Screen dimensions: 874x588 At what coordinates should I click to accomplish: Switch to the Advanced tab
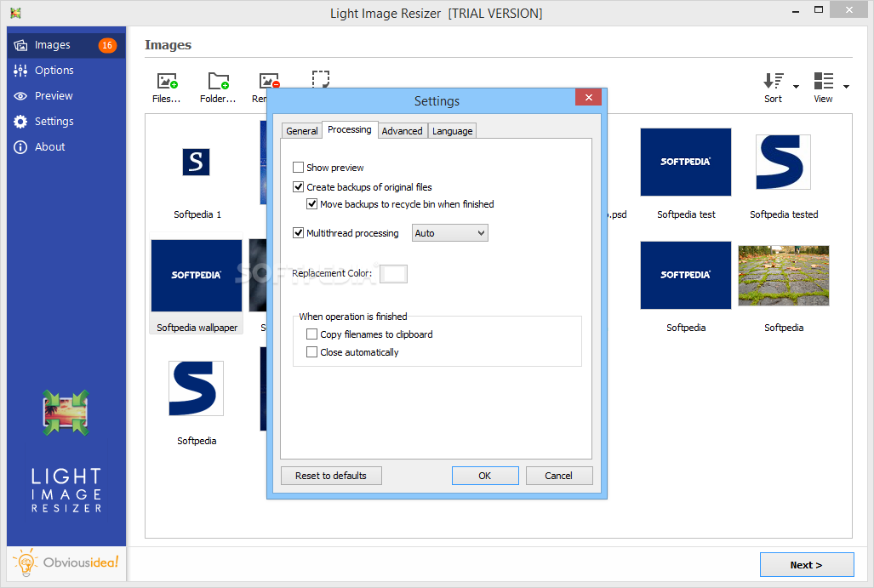(402, 131)
